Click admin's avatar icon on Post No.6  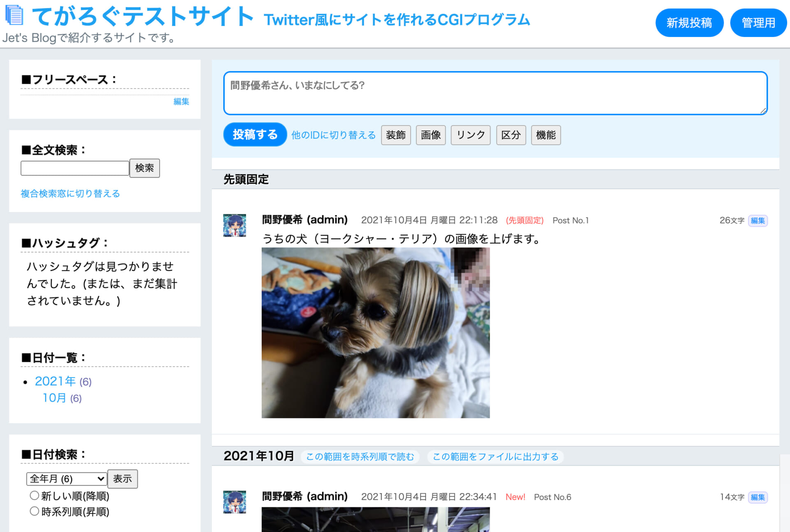[x=234, y=501]
